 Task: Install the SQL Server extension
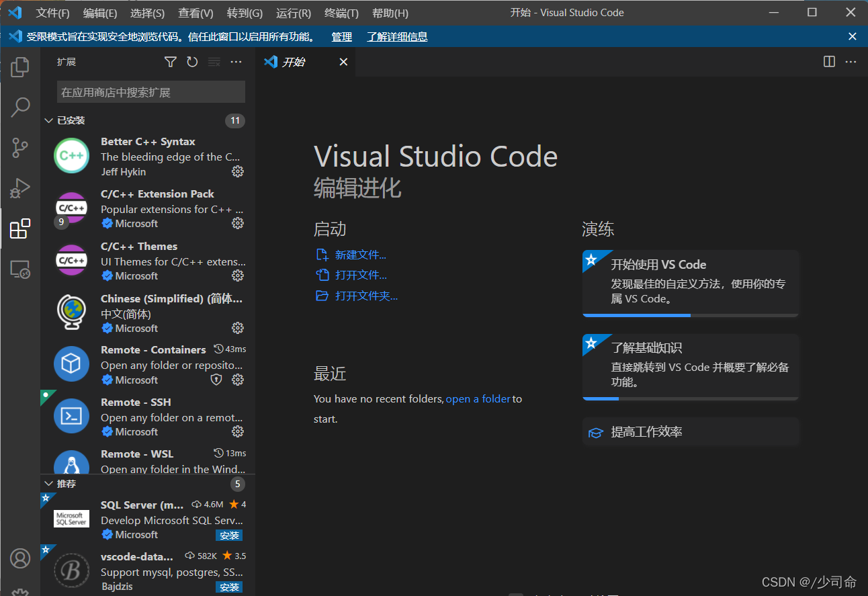(229, 536)
